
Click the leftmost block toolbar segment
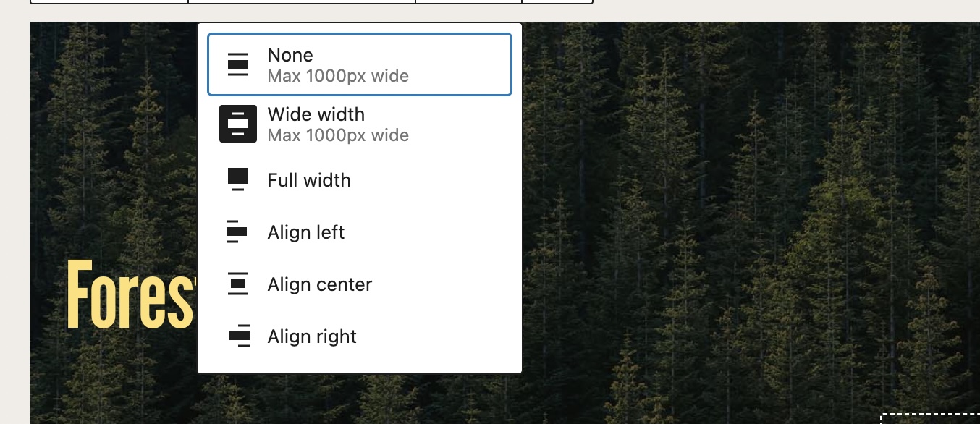[x=109, y=2]
